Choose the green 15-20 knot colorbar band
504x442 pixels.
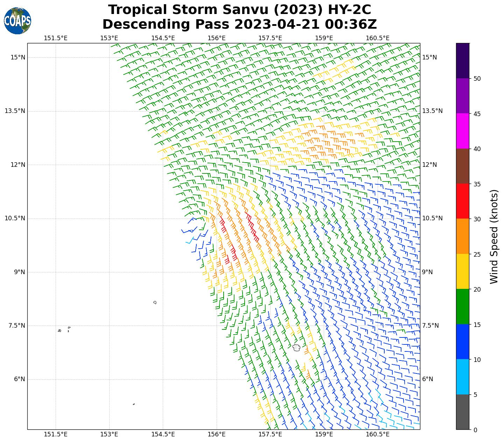pyautogui.click(x=463, y=307)
